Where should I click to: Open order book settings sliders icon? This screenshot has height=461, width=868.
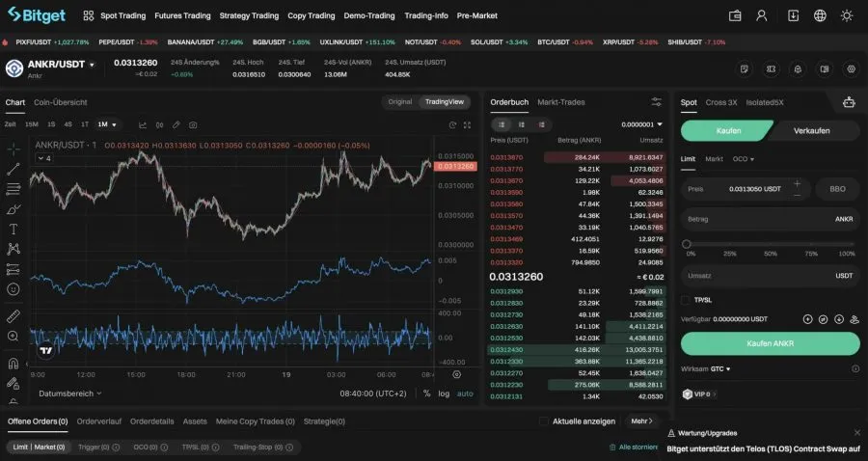(x=657, y=102)
